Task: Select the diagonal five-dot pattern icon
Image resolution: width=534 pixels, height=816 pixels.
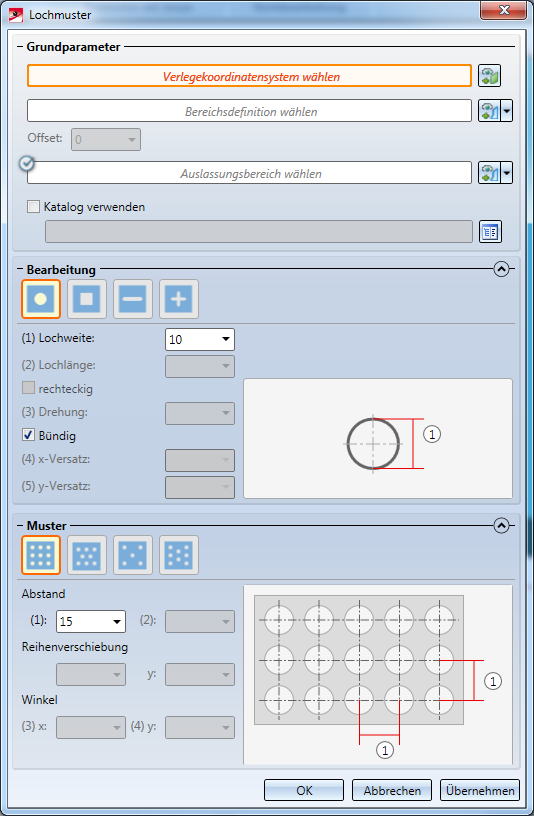Action: pos(133,555)
